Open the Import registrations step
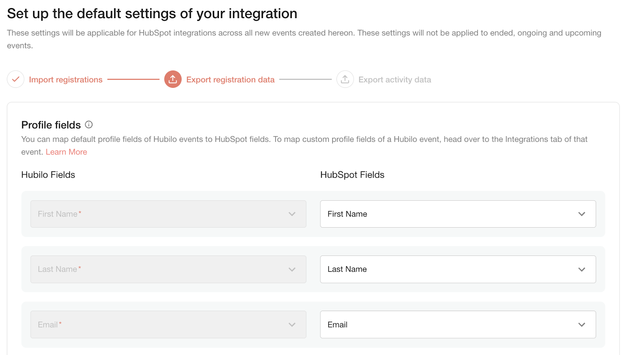644x355 pixels. 66,80
